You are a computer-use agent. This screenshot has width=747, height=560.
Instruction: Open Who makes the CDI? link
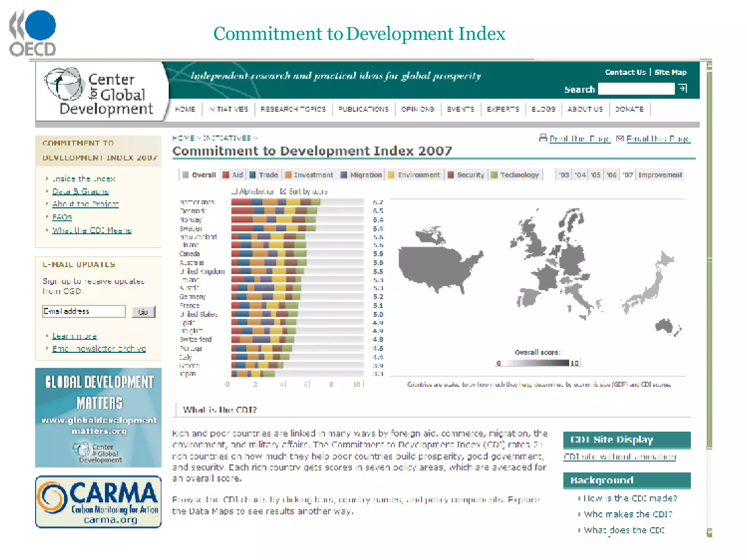pos(628,514)
